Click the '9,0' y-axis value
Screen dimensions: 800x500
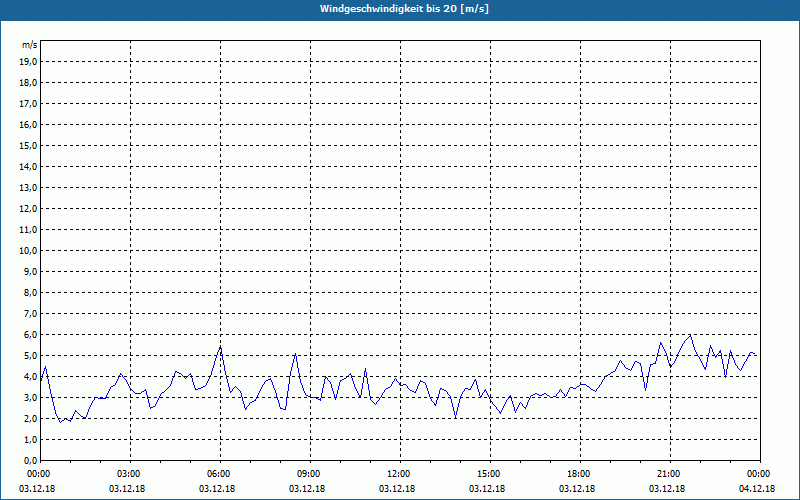point(30,271)
